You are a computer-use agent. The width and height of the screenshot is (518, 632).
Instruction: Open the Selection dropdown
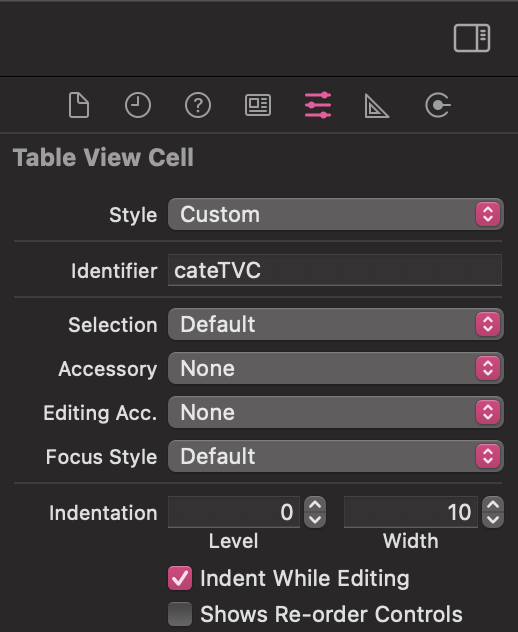click(335, 324)
